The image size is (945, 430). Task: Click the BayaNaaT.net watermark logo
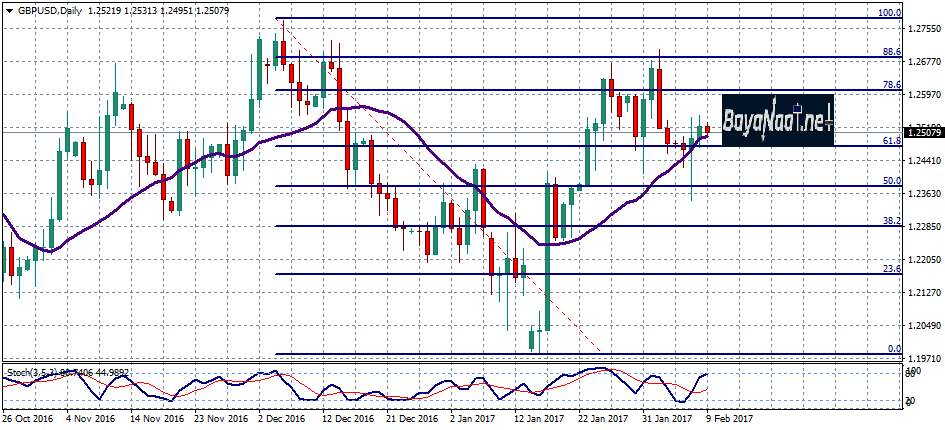point(778,120)
